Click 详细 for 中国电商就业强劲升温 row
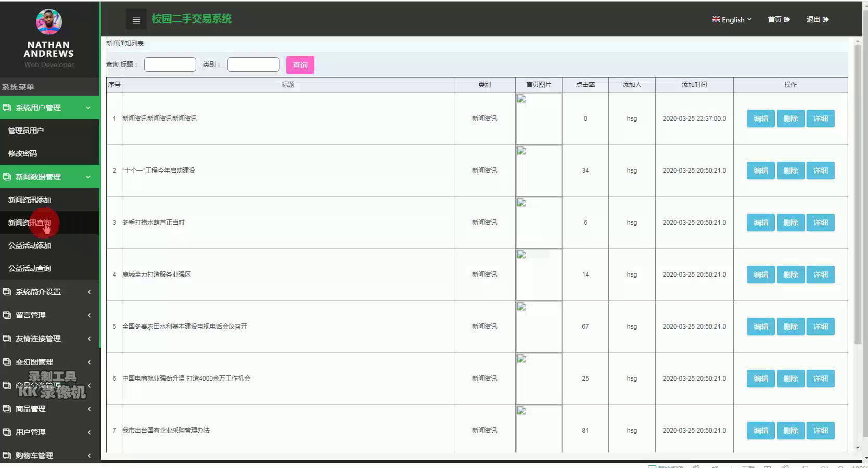This screenshot has height=468, width=868. pos(821,379)
